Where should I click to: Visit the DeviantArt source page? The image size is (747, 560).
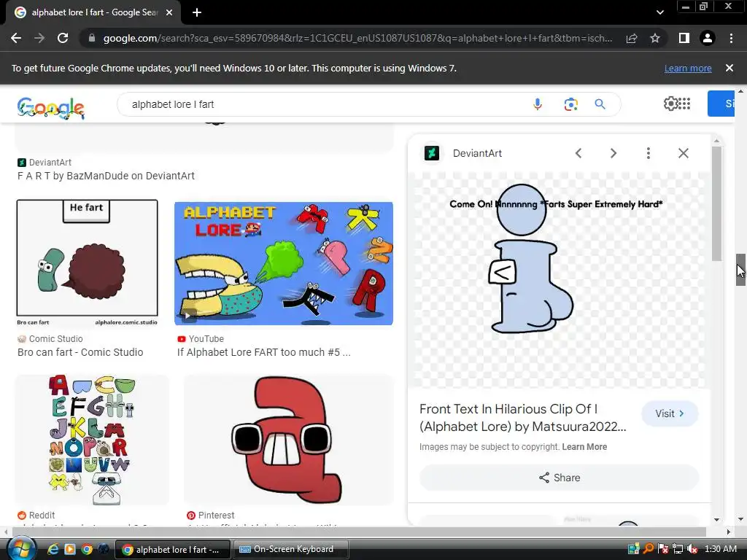tap(670, 413)
